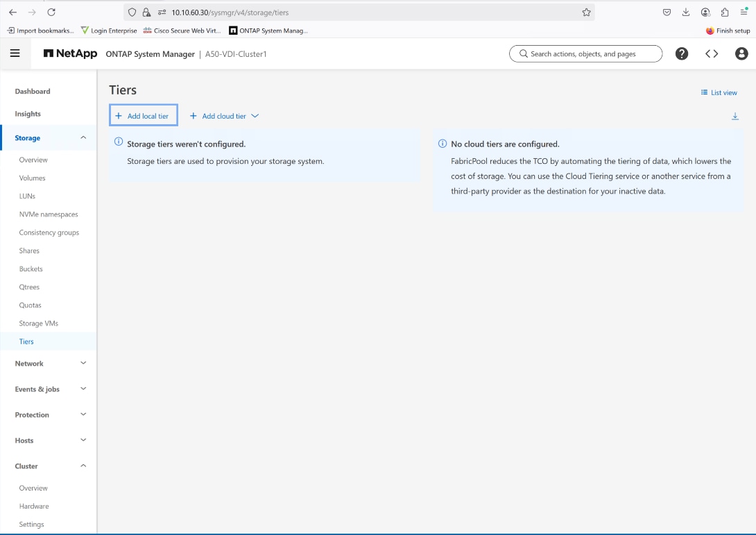Reload the page with the refresh icon

tap(51, 12)
